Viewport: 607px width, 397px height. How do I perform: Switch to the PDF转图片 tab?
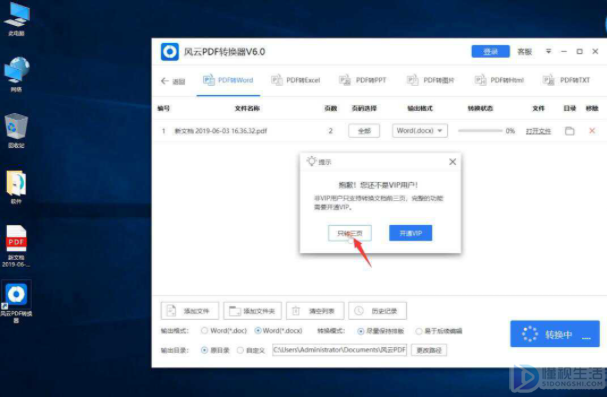pos(430,80)
